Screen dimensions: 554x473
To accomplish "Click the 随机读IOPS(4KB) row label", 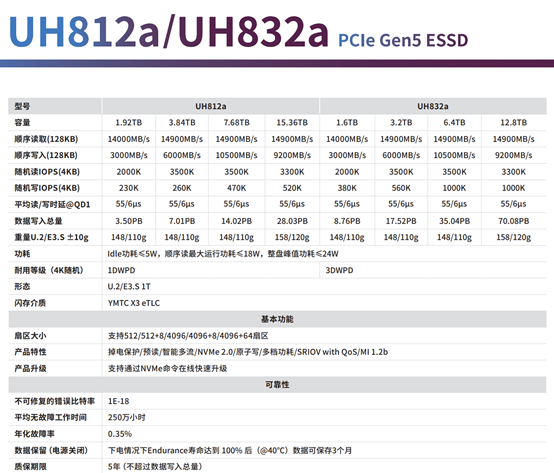I will (47, 172).
